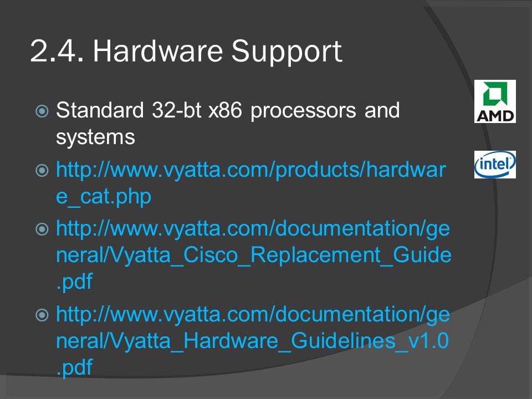
Task: Click the 'e_cat.php' link continuation line
Action: pyautogui.click(x=104, y=197)
